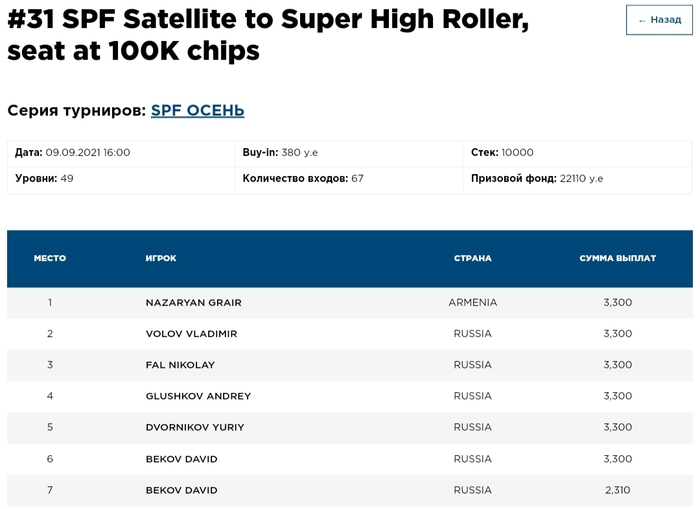Pick the GLUSHKOV ANDREY row name

198,396
